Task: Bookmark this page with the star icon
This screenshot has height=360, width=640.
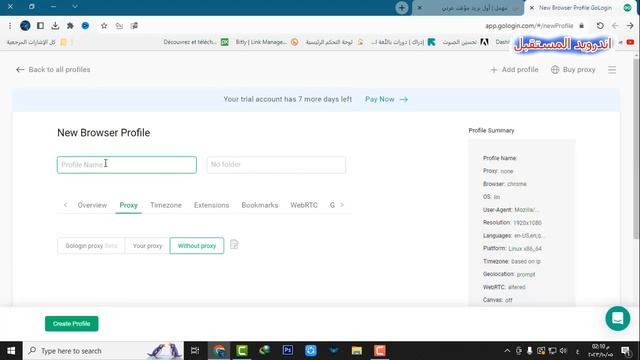Action: 104,26
